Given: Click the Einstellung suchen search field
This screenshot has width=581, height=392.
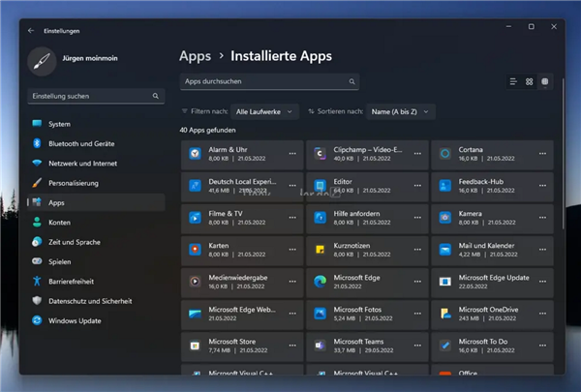Looking at the screenshot, I should [89, 97].
